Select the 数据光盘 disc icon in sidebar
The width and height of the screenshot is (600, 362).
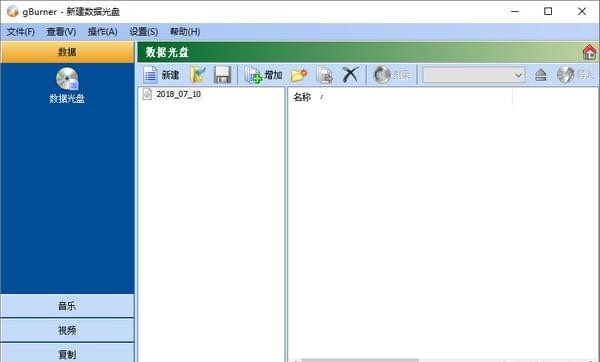(67, 79)
